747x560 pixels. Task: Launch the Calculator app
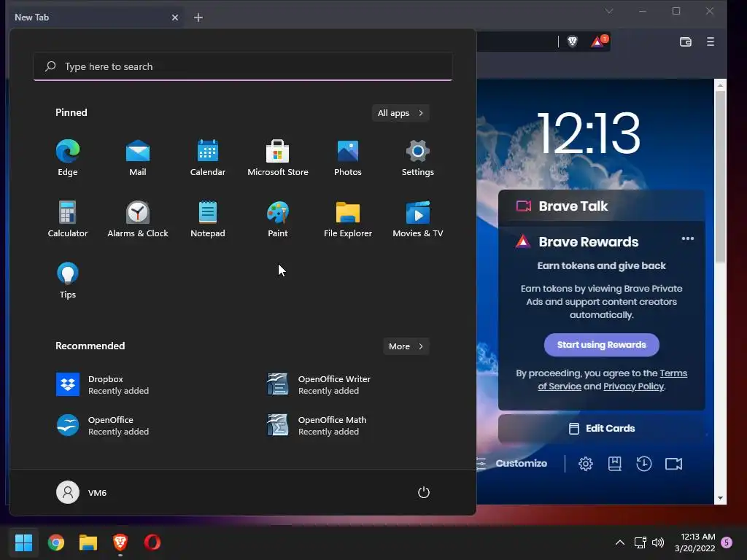(68, 219)
